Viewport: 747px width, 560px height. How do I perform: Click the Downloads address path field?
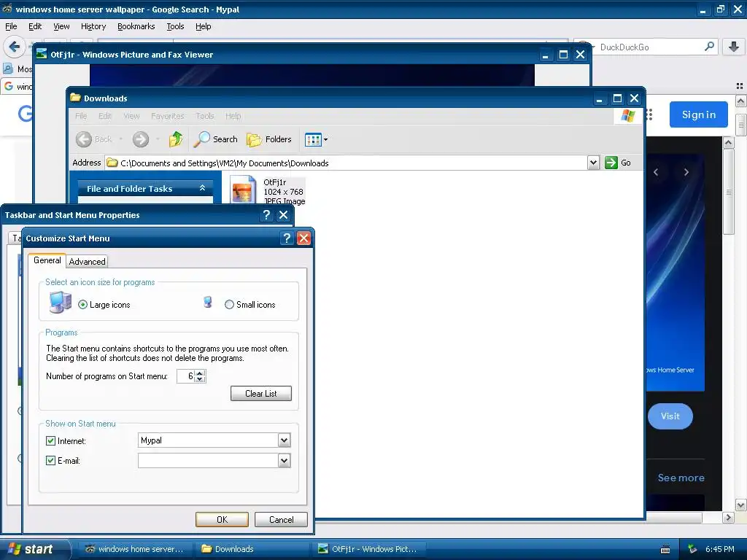347,163
